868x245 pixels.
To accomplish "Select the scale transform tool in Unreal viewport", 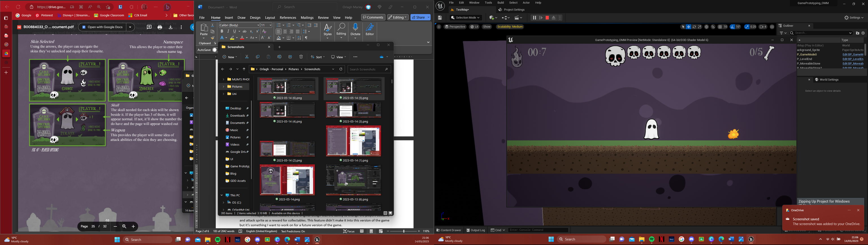I will pos(700,27).
